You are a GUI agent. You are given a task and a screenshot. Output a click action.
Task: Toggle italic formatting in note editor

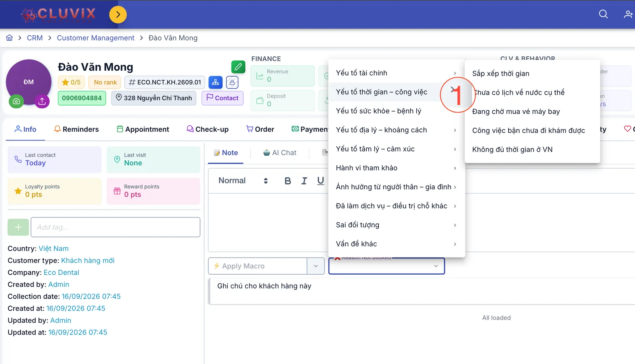304,181
